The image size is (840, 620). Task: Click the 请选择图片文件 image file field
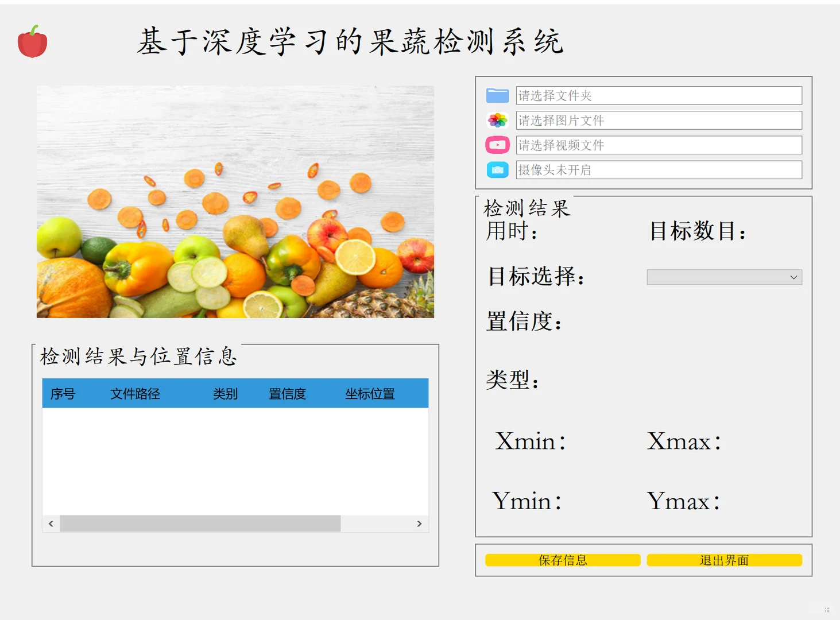click(x=659, y=120)
